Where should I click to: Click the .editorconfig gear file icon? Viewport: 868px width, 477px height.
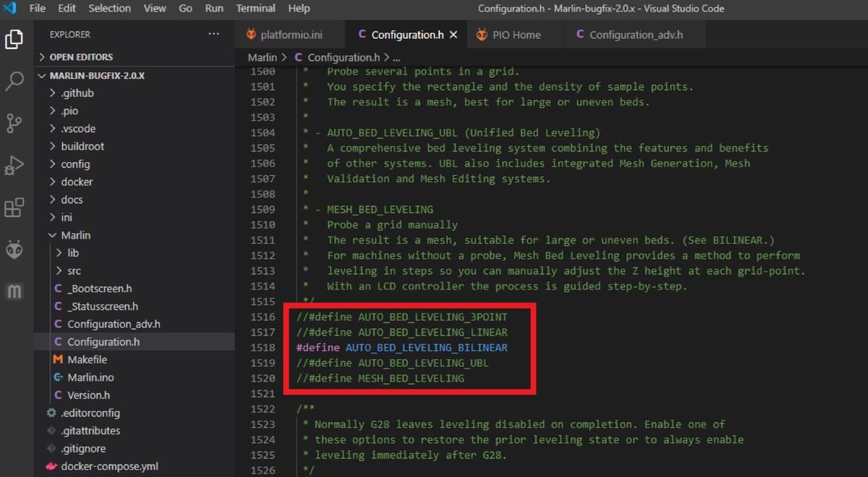point(51,413)
